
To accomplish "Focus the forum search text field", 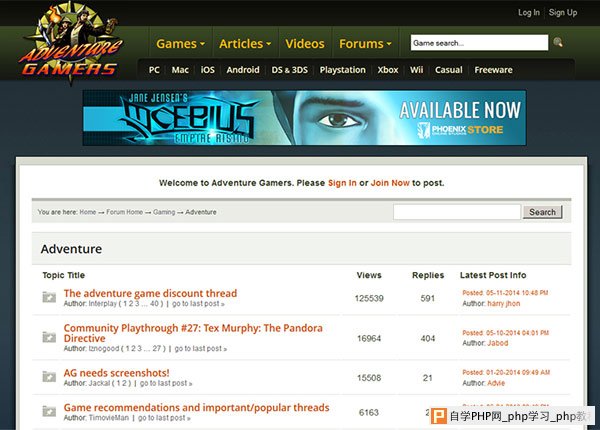I will (x=457, y=212).
